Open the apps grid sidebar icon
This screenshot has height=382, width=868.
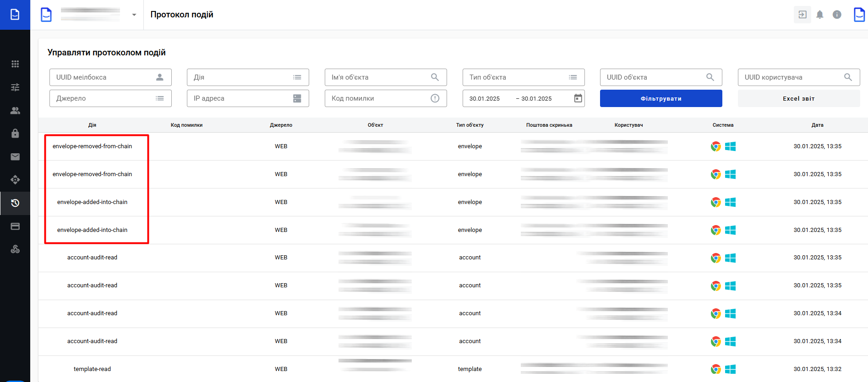click(15, 64)
